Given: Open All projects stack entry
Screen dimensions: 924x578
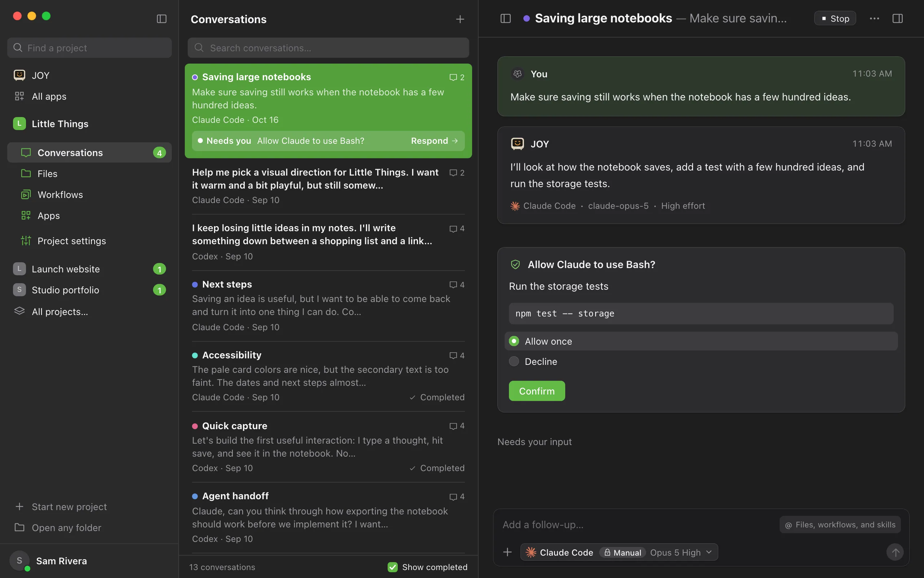Looking at the screenshot, I should click(90, 311).
